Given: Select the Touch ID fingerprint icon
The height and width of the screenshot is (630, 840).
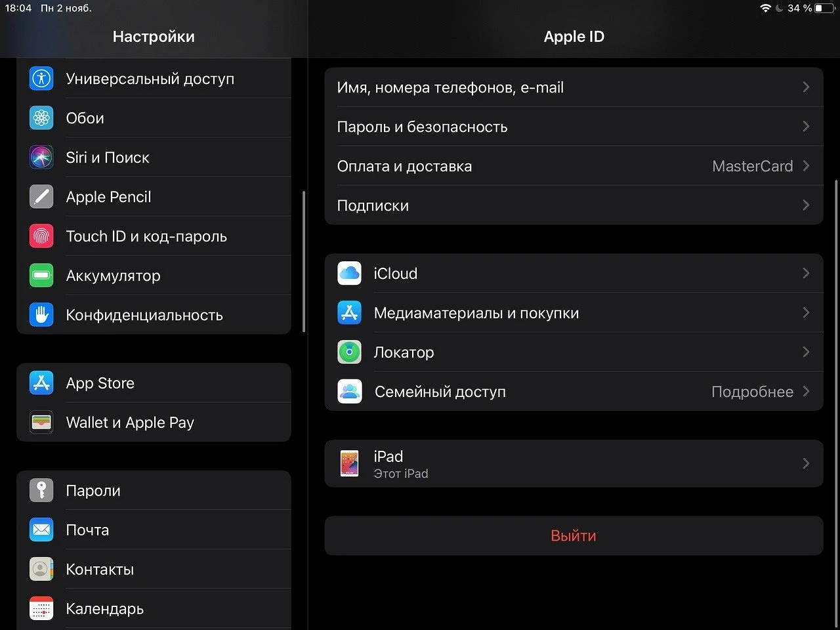Looking at the screenshot, I should click(41, 236).
